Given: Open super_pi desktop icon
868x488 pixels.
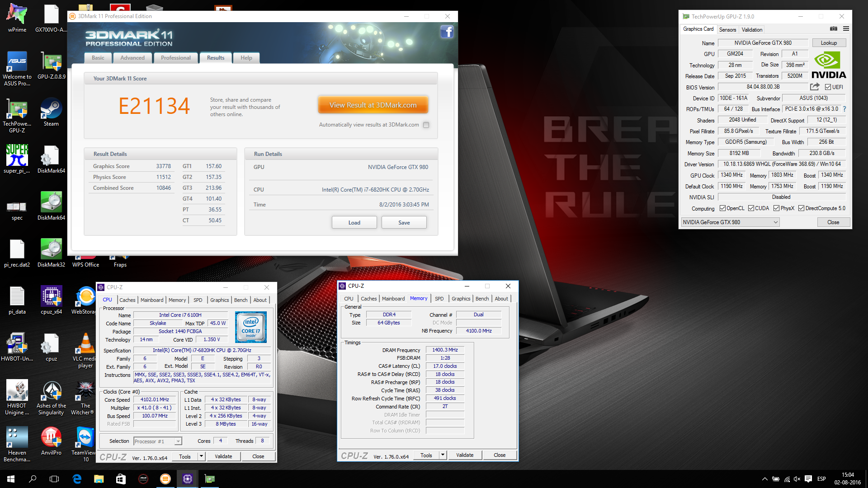Looking at the screenshot, I should click(17, 159).
